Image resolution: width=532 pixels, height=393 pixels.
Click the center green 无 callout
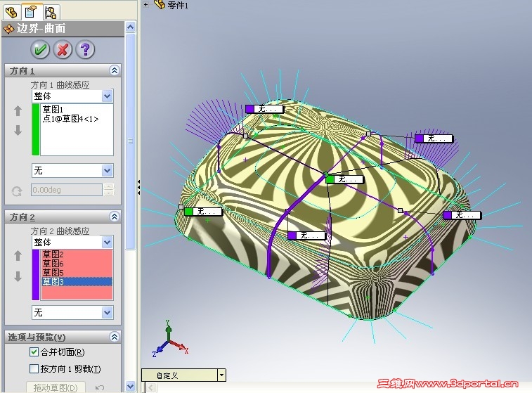coord(344,179)
